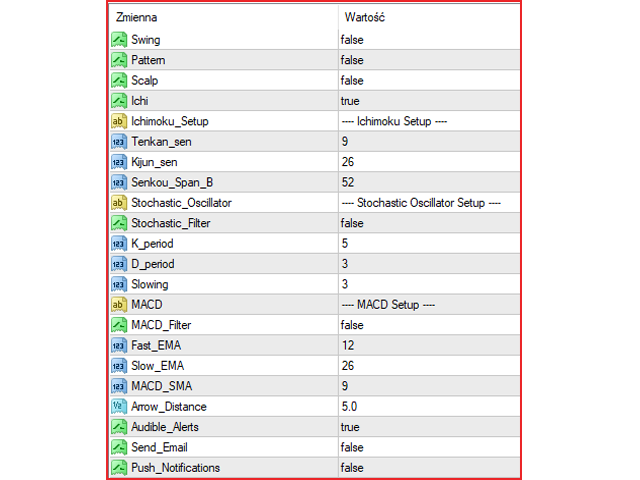The height and width of the screenshot is (480, 640).
Task: Select the Slow_EMA variable name
Action: (x=158, y=366)
